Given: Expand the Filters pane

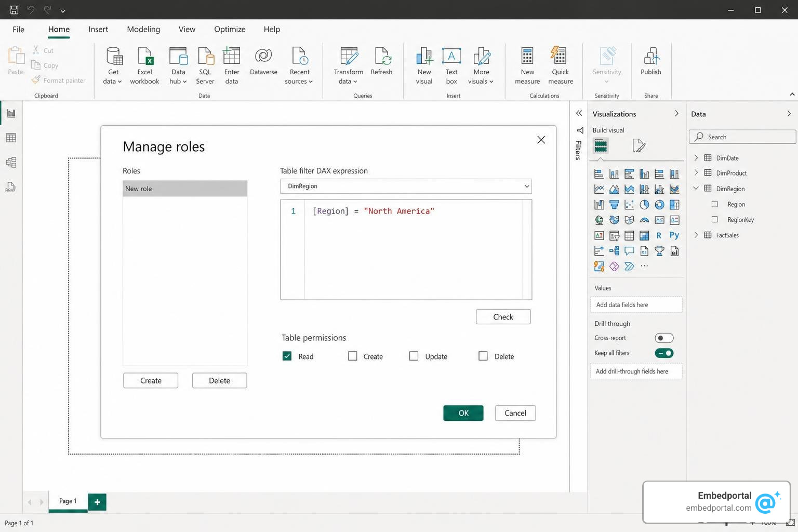Looking at the screenshot, I should pyautogui.click(x=579, y=113).
